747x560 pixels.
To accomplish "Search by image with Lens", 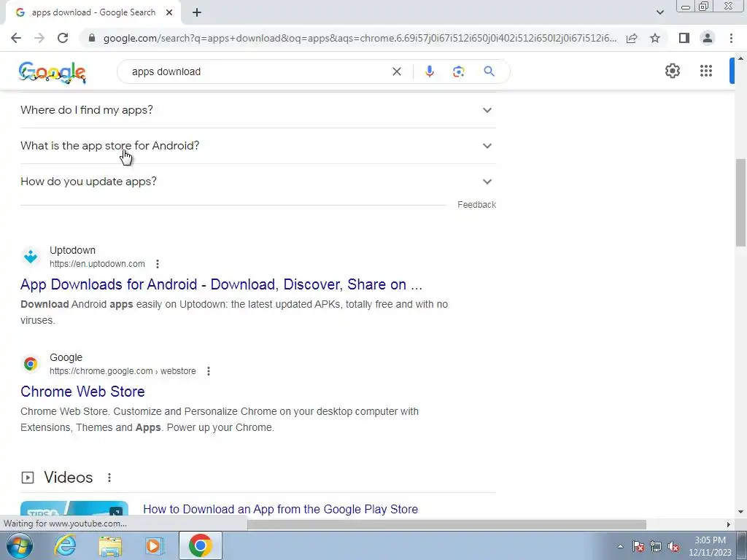I will coord(458,71).
